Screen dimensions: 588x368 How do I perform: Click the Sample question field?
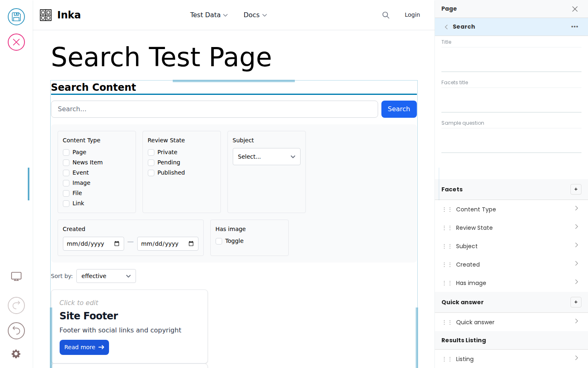point(511,141)
